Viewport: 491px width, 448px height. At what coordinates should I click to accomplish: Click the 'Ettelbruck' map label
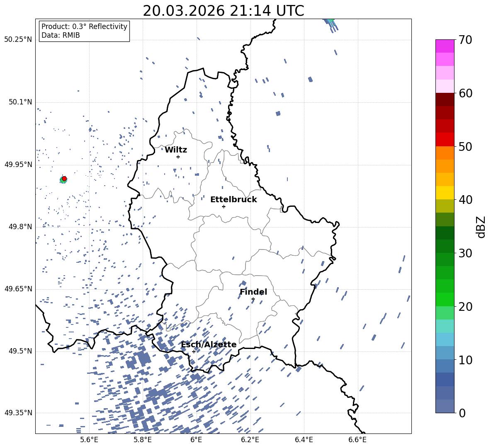(x=233, y=200)
